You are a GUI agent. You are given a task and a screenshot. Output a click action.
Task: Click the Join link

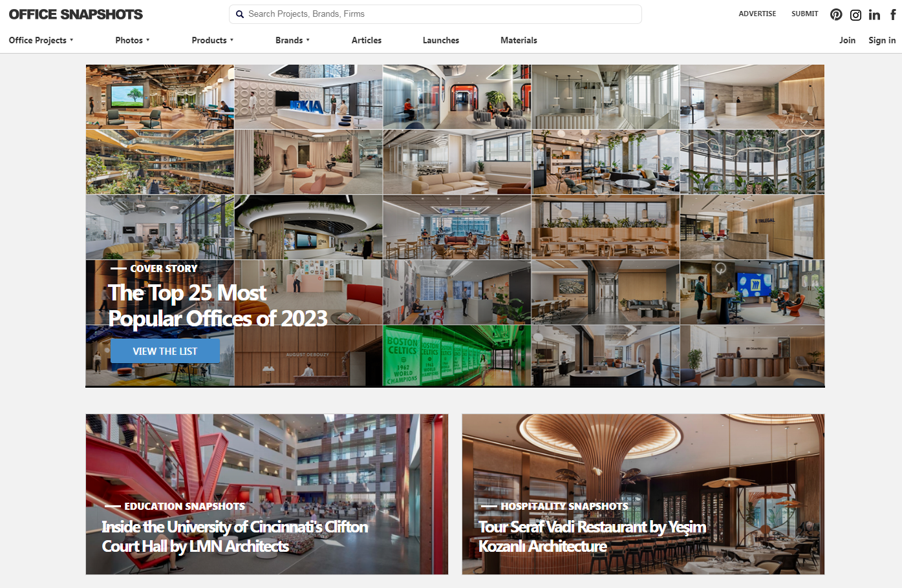tap(847, 40)
